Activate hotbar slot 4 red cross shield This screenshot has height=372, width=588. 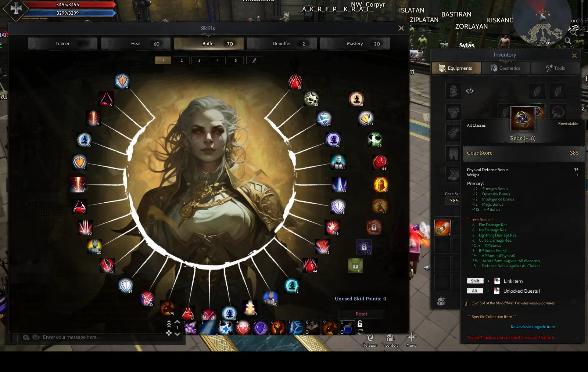point(243,328)
